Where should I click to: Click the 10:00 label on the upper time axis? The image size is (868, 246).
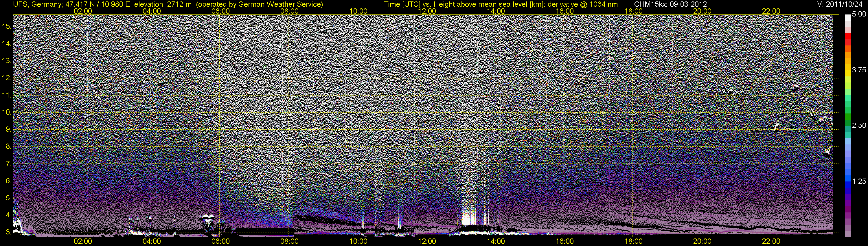pos(358,11)
